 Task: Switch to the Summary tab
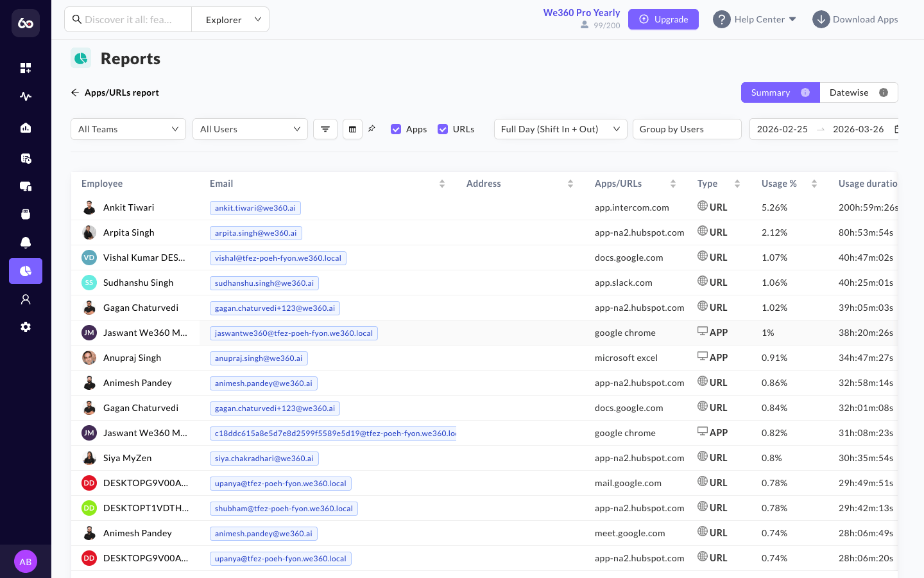click(x=780, y=92)
